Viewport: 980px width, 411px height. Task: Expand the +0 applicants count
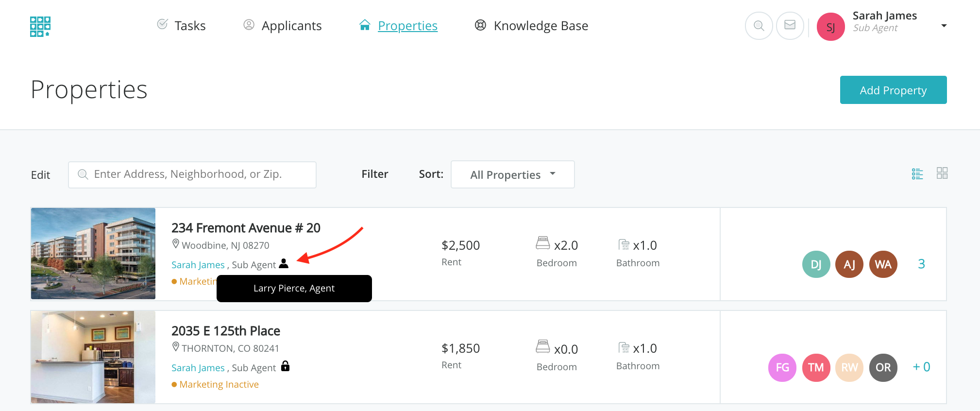click(x=921, y=367)
